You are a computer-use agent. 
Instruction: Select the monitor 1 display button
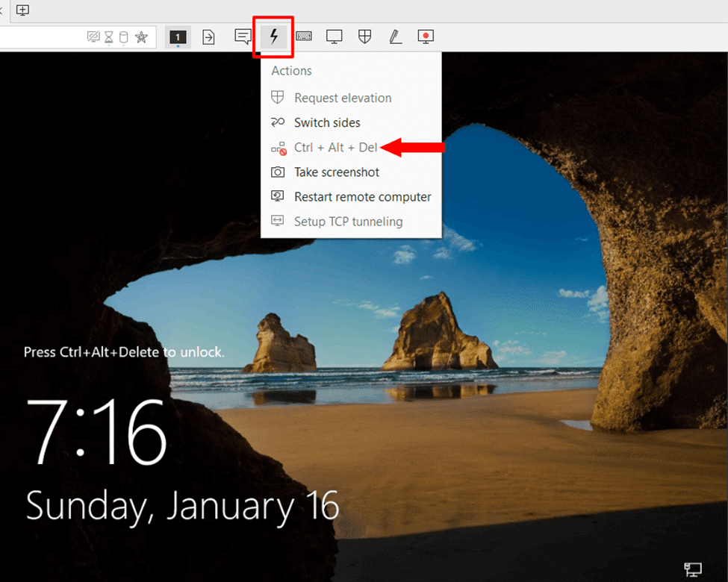pos(178,37)
